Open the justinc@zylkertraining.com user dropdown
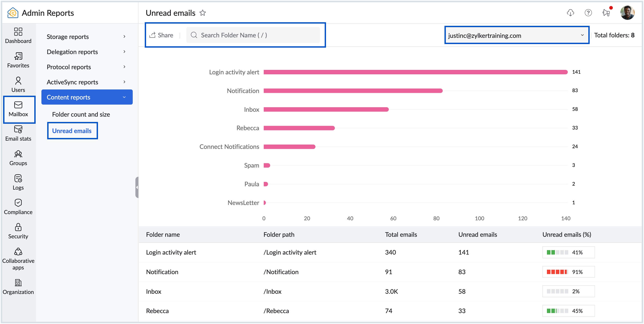Screen dimensions: 644x324 [516, 35]
